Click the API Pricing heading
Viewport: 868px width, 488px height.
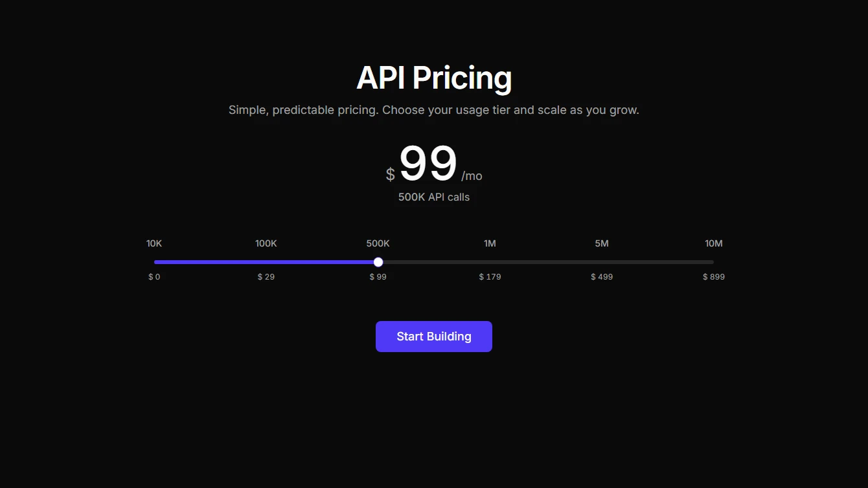click(433, 77)
